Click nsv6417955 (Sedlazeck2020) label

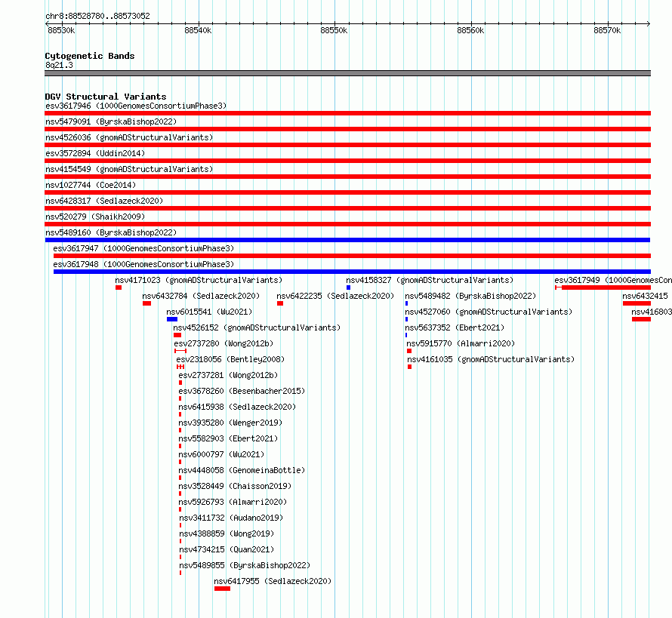(273, 581)
